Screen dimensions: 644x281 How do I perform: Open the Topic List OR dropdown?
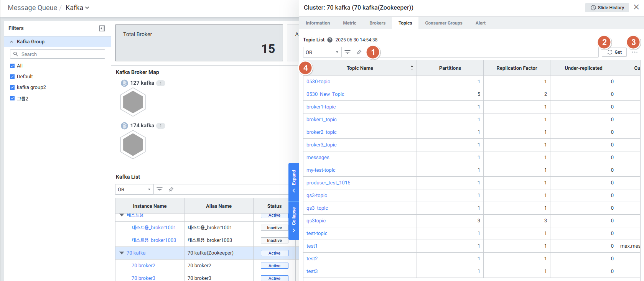click(x=322, y=52)
